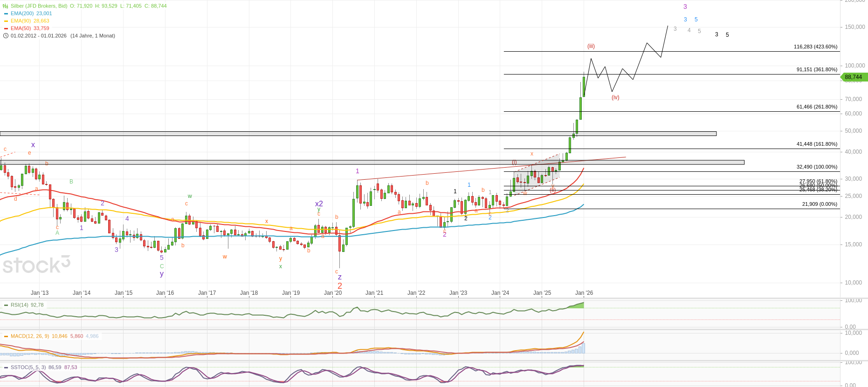868x387 pixels.
Task: Click the stock3 watermark logo
Action: (36, 265)
